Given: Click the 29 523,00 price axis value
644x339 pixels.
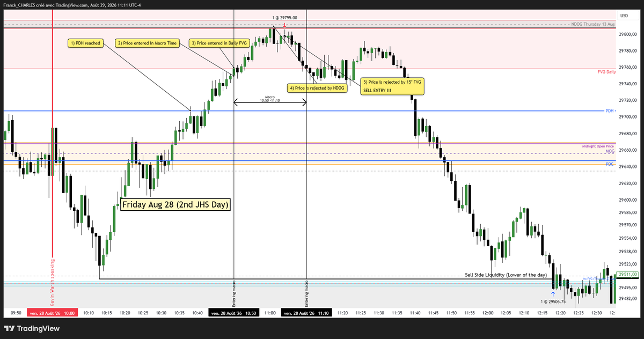Looking at the screenshot, I should (628, 264).
